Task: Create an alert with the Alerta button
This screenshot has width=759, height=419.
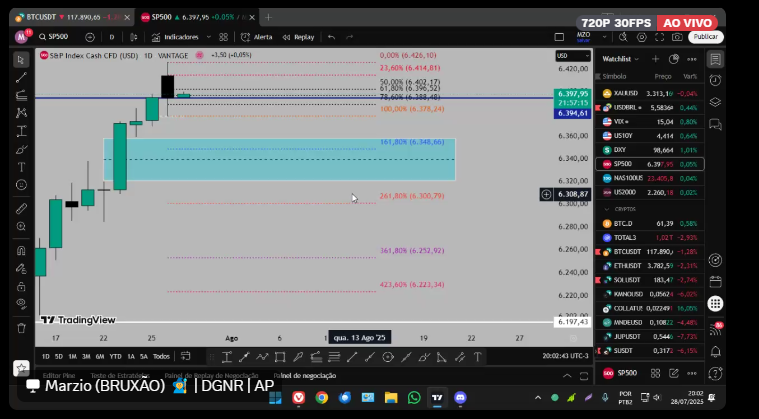Action: click(x=257, y=37)
